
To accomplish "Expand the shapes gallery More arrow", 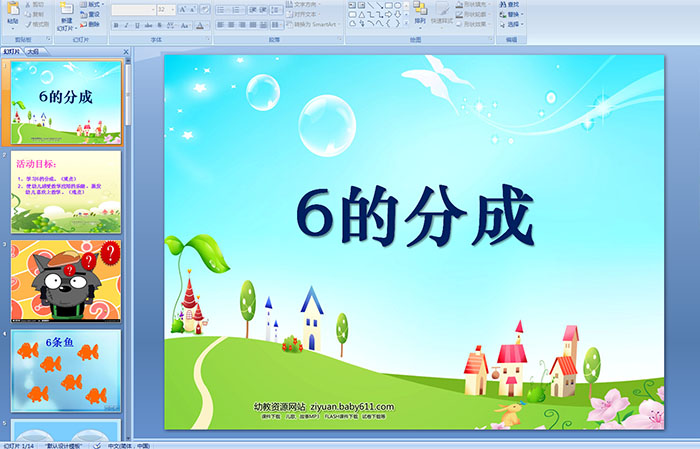I will pyautogui.click(x=406, y=23).
